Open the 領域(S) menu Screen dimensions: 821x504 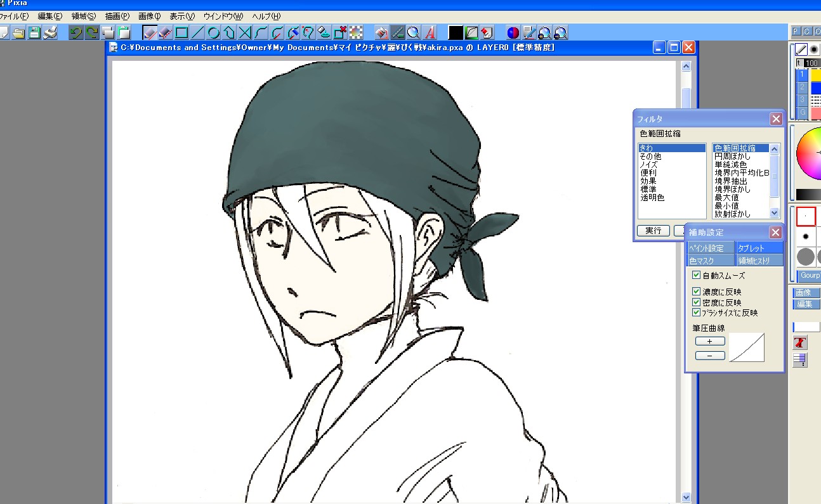click(x=84, y=16)
